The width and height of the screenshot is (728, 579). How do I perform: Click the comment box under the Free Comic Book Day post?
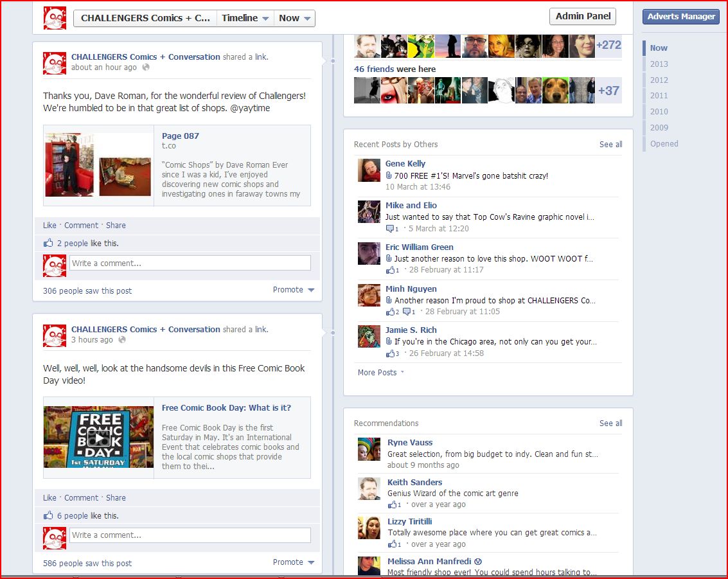point(190,535)
